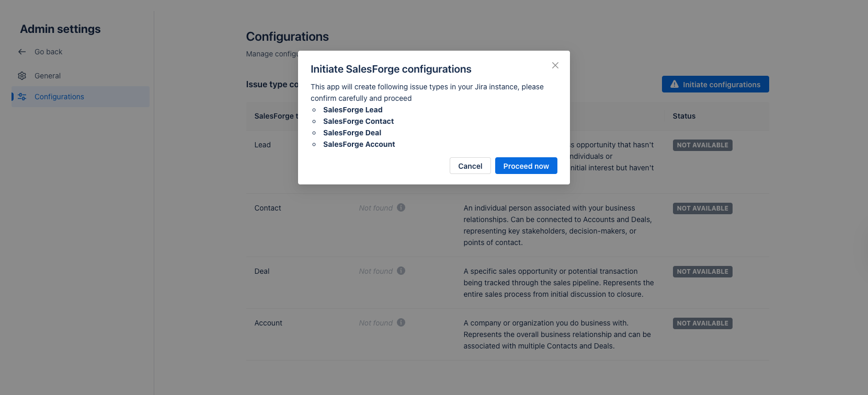Click the Go back arrow icon
Screen dimensions: 868x395
point(22,52)
